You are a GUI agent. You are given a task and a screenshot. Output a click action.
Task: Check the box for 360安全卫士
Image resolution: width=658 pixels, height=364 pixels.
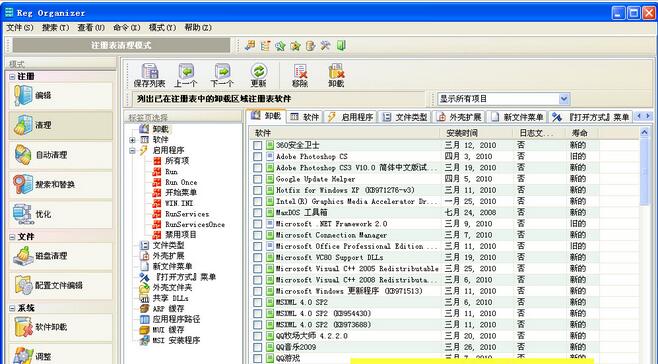click(258, 145)
